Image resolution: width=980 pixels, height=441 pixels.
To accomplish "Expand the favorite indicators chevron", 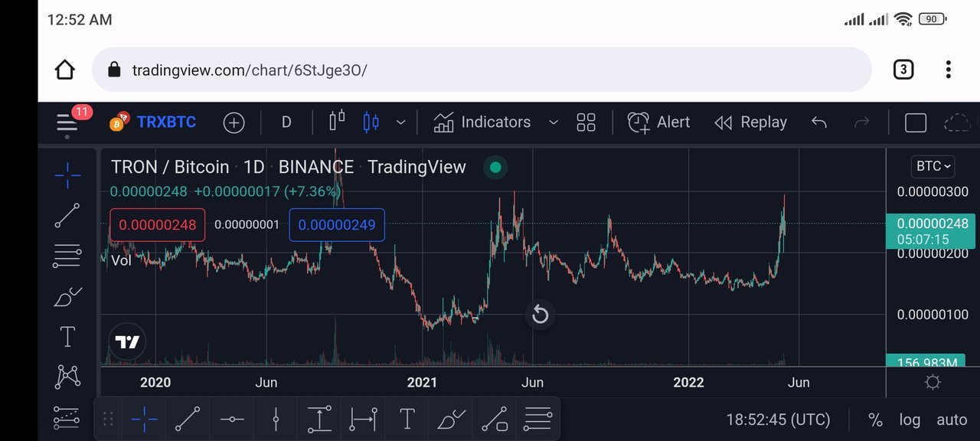I will [x=554, y=122].
